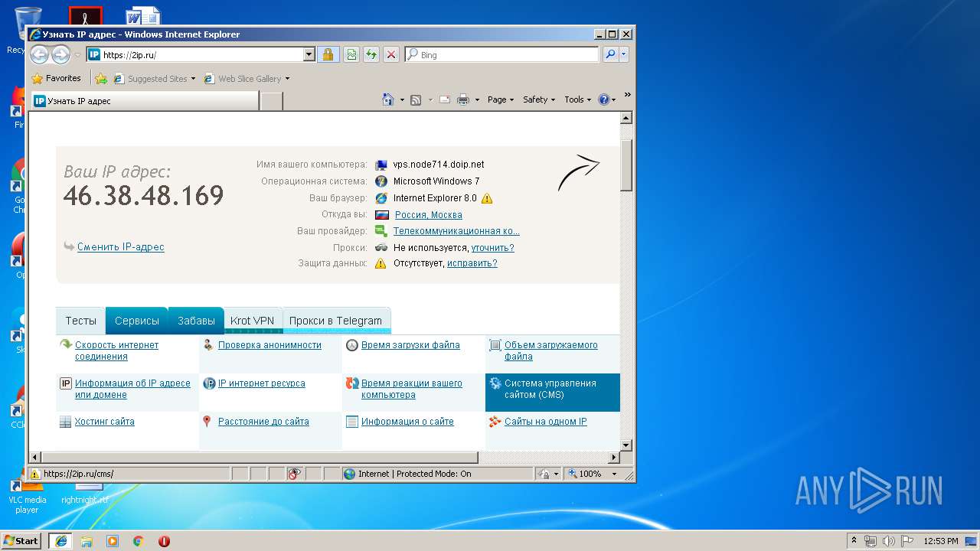Expand Suggested Sites dropdown
This screenshot has height=551, width=980.
[x=194, y=79]
